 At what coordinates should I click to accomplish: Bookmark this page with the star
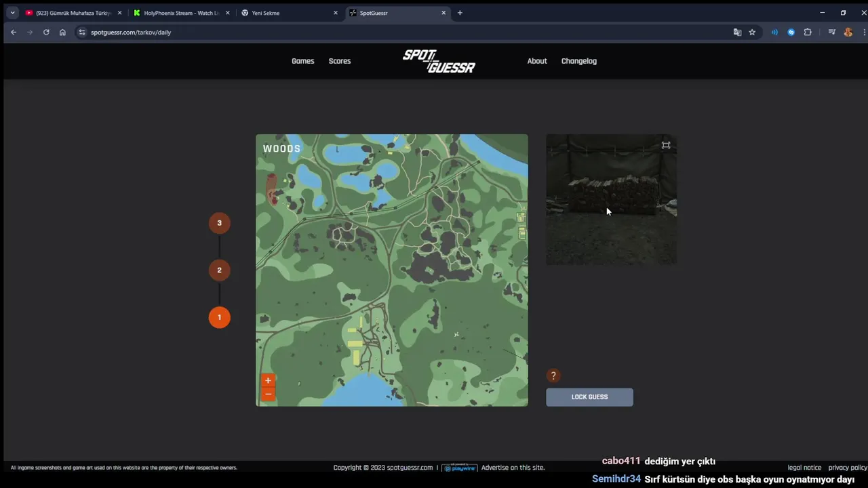pyautogui.click(x=752, y=32)
